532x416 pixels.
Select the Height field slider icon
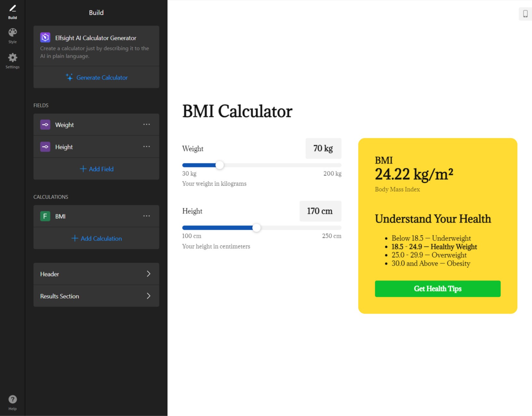[45, 147]
